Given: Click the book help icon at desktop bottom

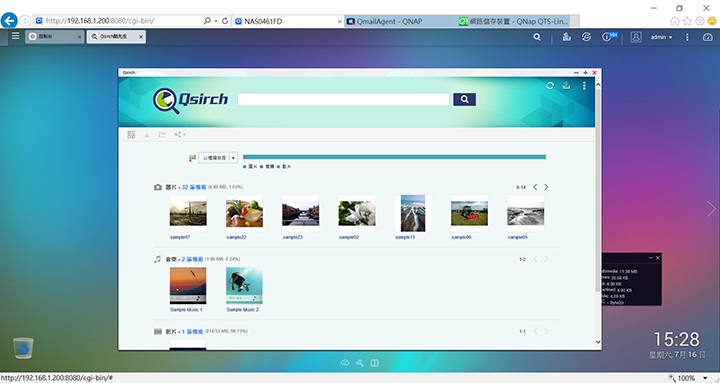Looking at the screenshot, I should [x=375, y=363].
